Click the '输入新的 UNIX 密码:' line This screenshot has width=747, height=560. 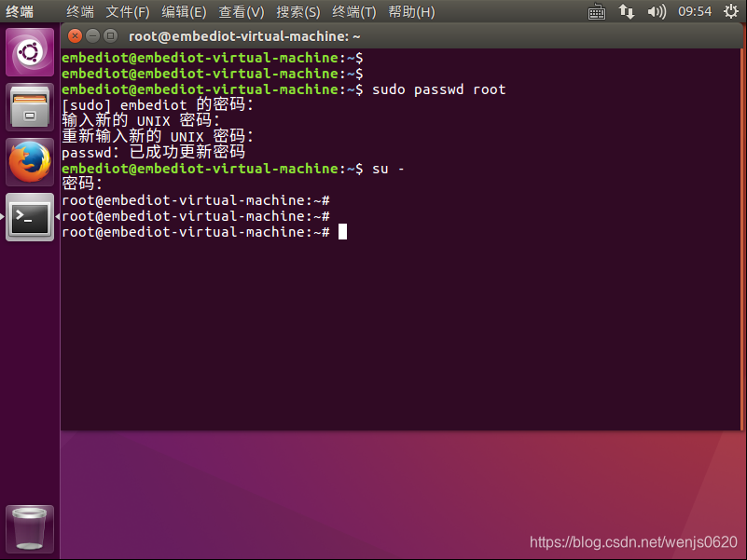pyautogui.click(x=141, y=120)
